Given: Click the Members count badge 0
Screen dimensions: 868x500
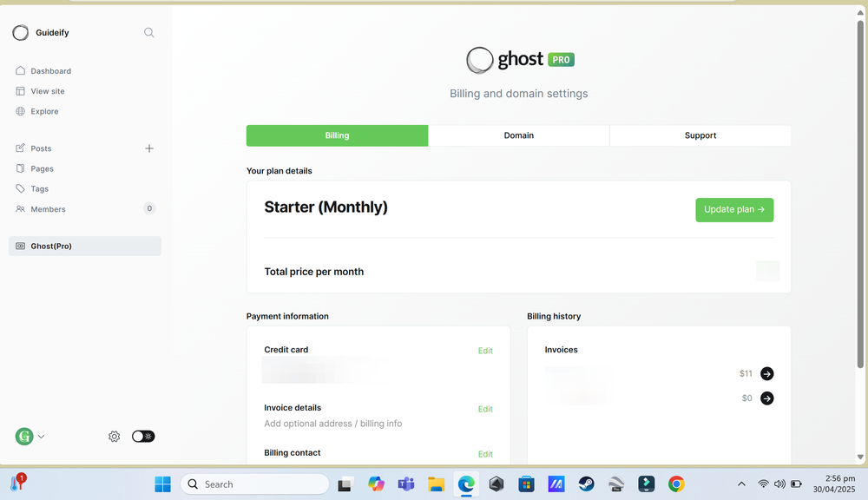Looking at the screenshot, I should [149, 208].
